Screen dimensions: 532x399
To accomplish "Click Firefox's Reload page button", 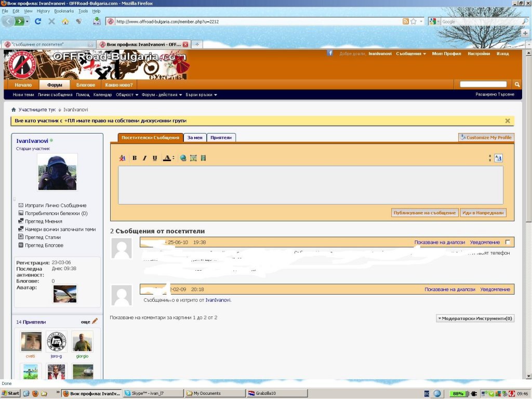I will (38, 21).
